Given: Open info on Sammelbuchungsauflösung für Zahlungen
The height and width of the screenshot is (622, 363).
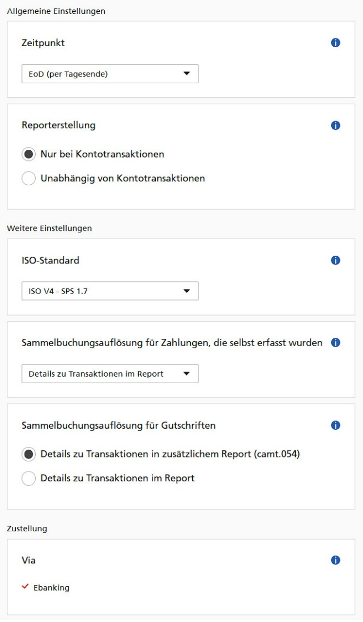Looking at the screenshot, I should pyautogui.click(x=335, y=342).
